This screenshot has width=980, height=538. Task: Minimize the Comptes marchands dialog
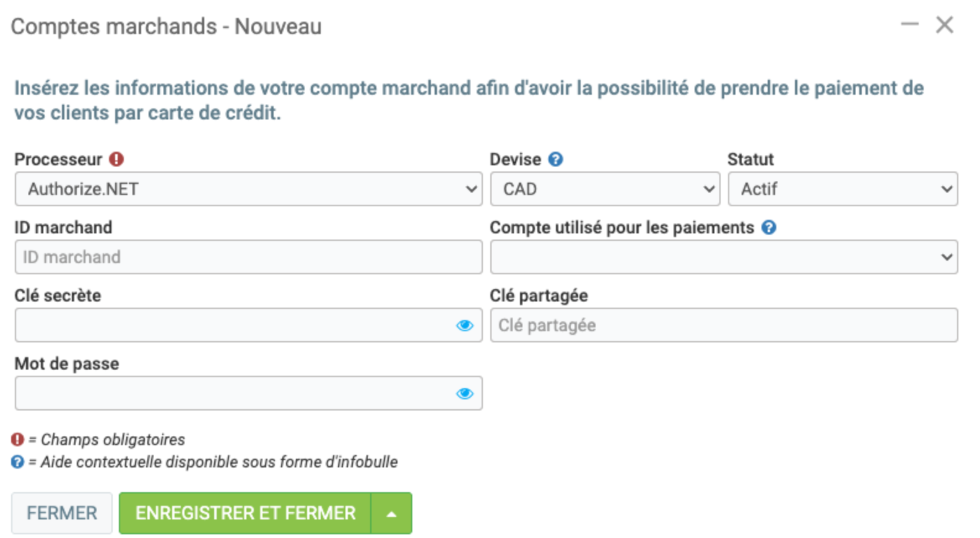point(909,25)
